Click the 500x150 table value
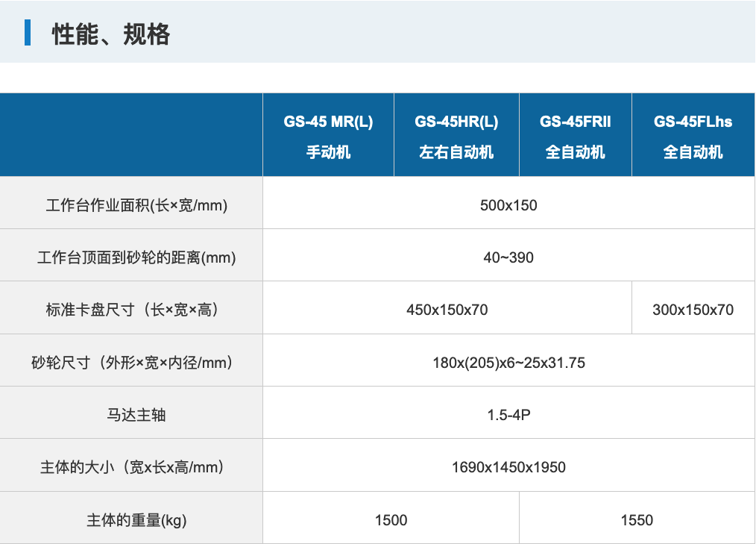 (508, 205)
